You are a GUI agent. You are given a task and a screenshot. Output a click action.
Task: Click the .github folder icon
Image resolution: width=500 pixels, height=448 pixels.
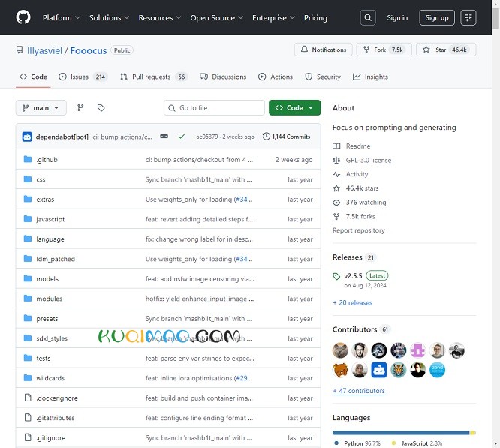(28, 159)
